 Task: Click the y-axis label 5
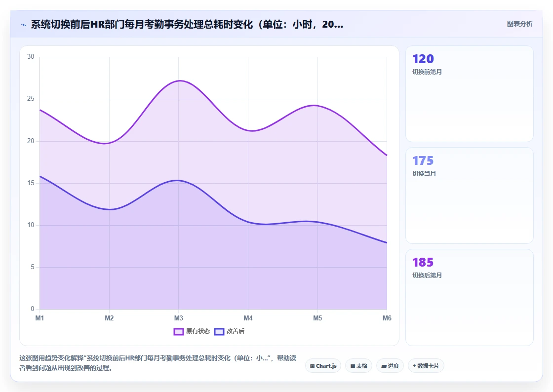32,267
